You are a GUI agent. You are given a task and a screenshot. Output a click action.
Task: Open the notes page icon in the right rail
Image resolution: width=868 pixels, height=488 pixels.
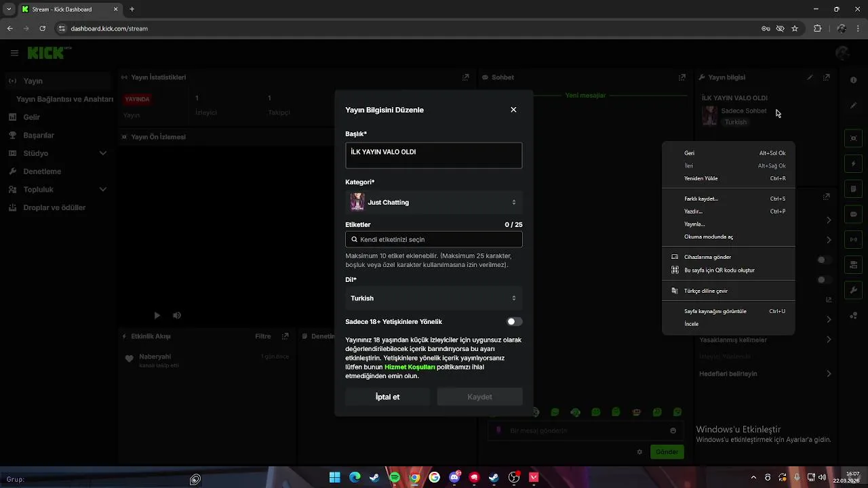(x=854, y=189)
